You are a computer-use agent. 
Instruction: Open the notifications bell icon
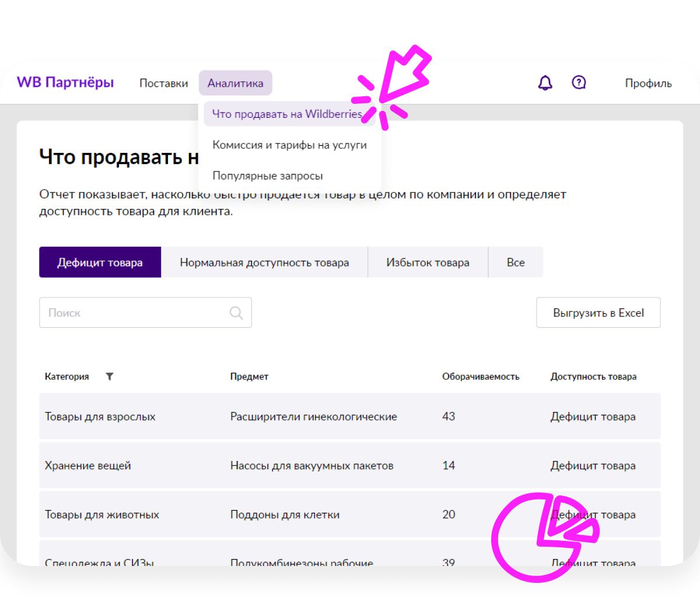click(545, 83)
